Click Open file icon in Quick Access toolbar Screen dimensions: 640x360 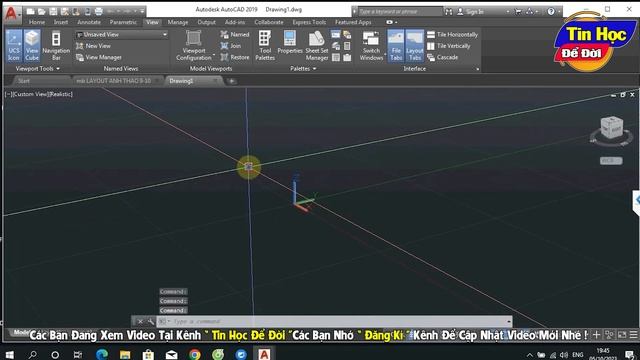[x=42, y=11]
